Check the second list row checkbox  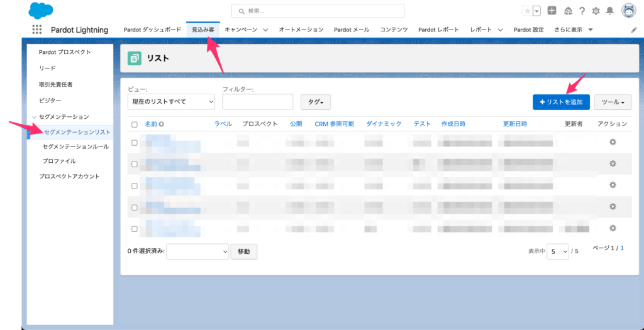coord(135,164)
